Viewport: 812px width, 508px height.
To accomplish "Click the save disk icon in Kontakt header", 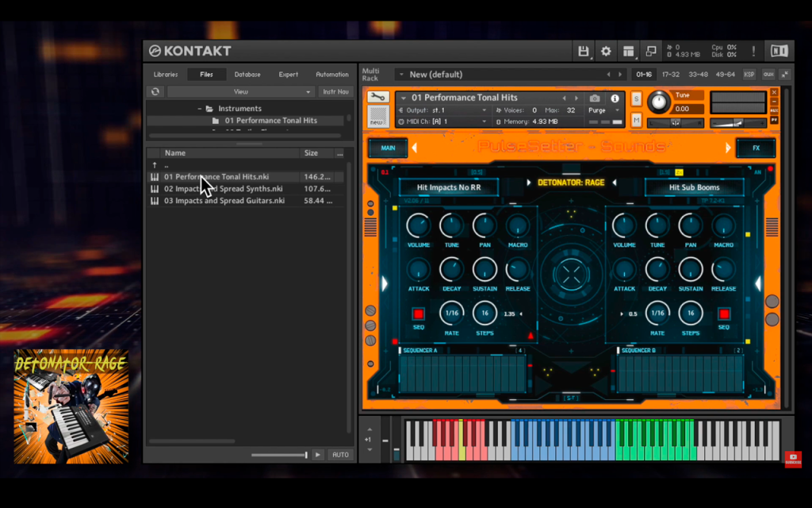I will point(584,51).
